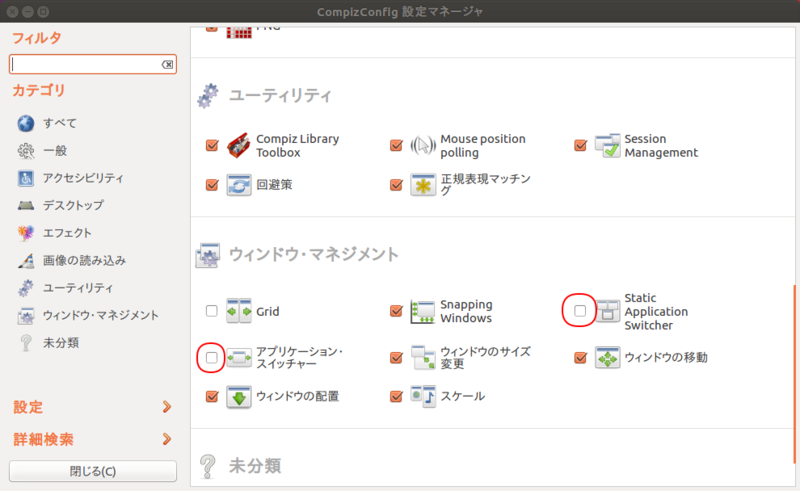The height and width of the screenshot is (491, 800).
Task: Select the すべて category
Action: pos(60,123)
